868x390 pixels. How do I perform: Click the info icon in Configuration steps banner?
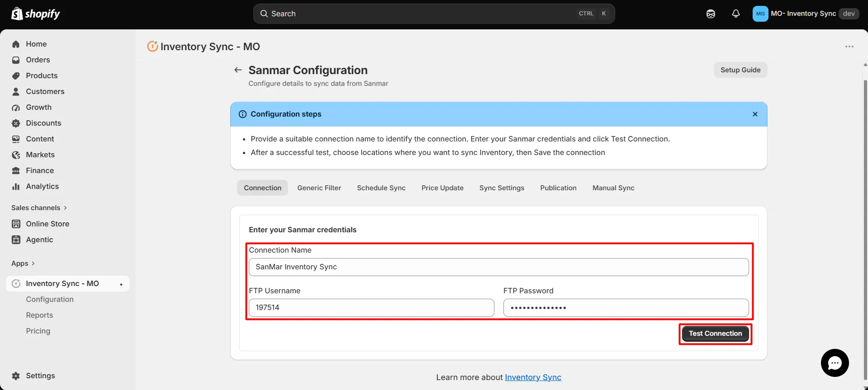[242, 114]
